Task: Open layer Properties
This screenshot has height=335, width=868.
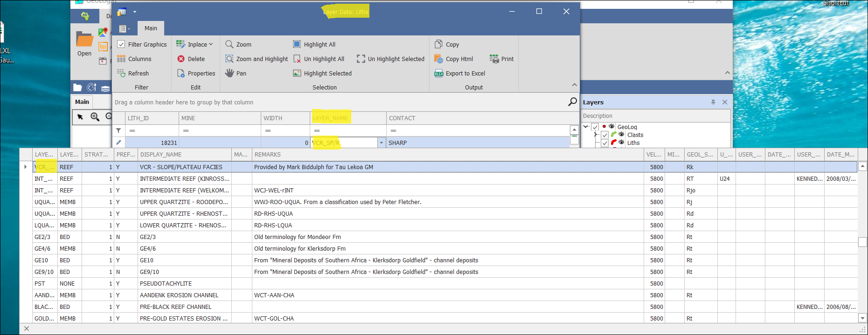Action: (181, 73)
